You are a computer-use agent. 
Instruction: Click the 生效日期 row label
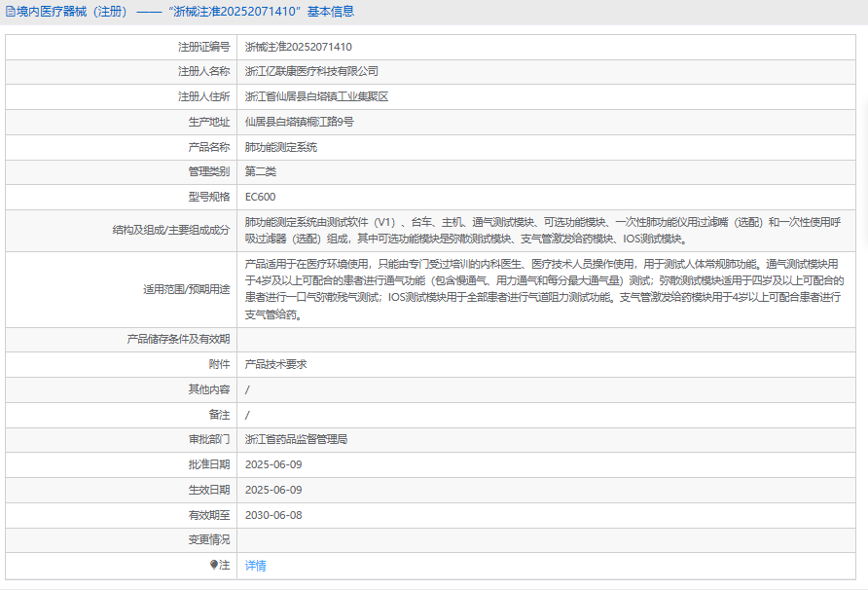tap(209, 491)
